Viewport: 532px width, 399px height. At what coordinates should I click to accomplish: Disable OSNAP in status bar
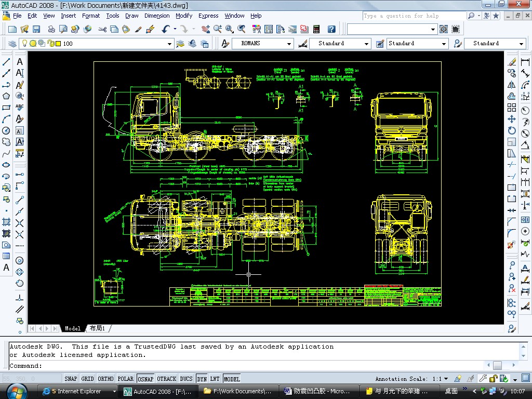pos(145,379)
